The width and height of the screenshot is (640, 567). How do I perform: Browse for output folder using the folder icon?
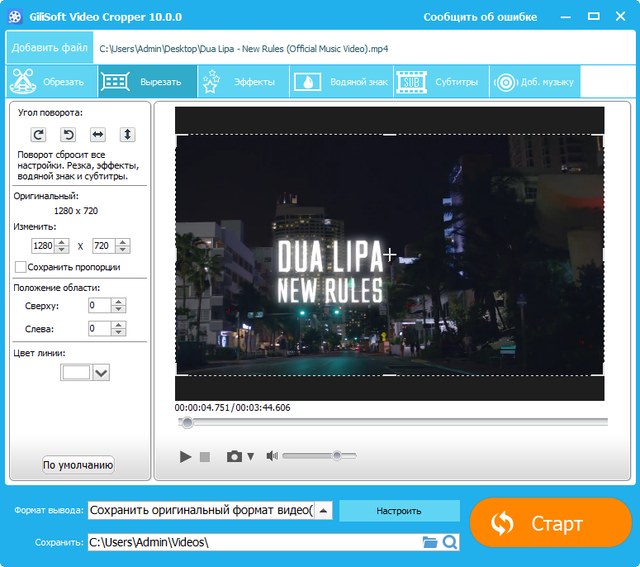coord(430,542)
